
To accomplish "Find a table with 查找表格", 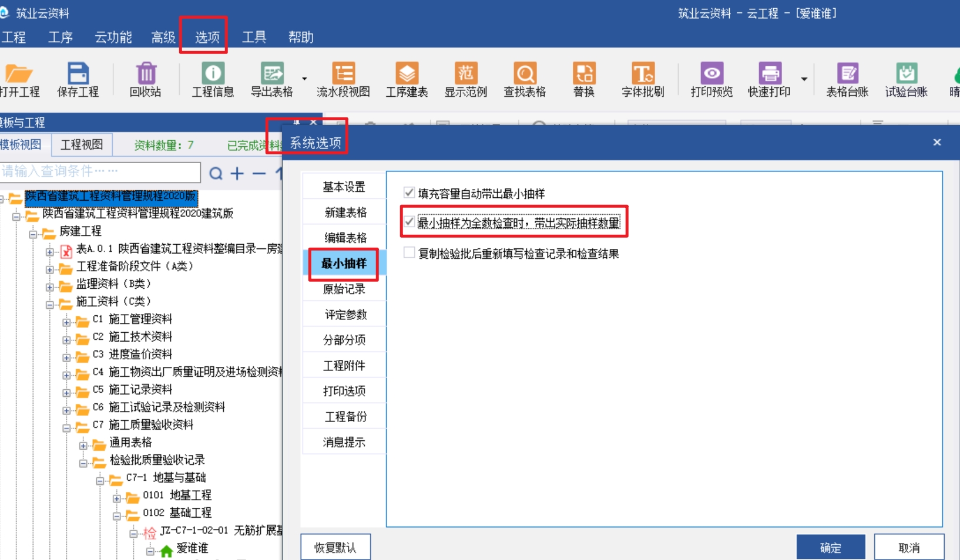I will (525, 80).
